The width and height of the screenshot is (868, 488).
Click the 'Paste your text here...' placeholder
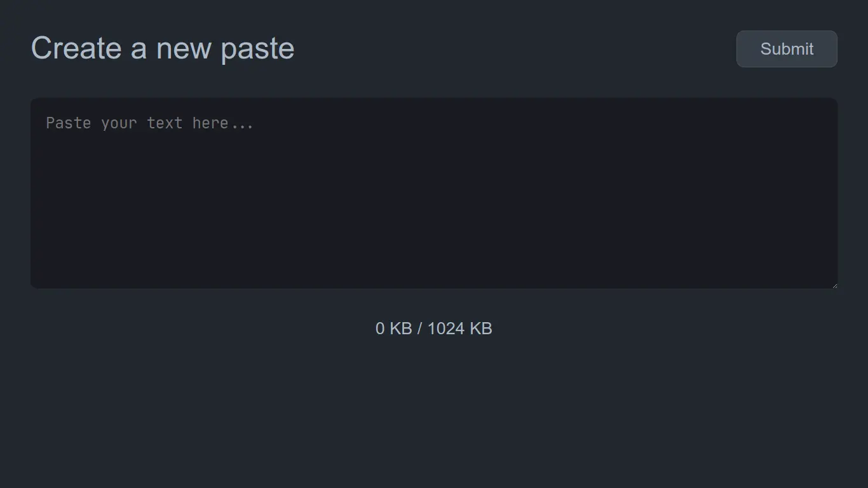(x=149, y=123)
